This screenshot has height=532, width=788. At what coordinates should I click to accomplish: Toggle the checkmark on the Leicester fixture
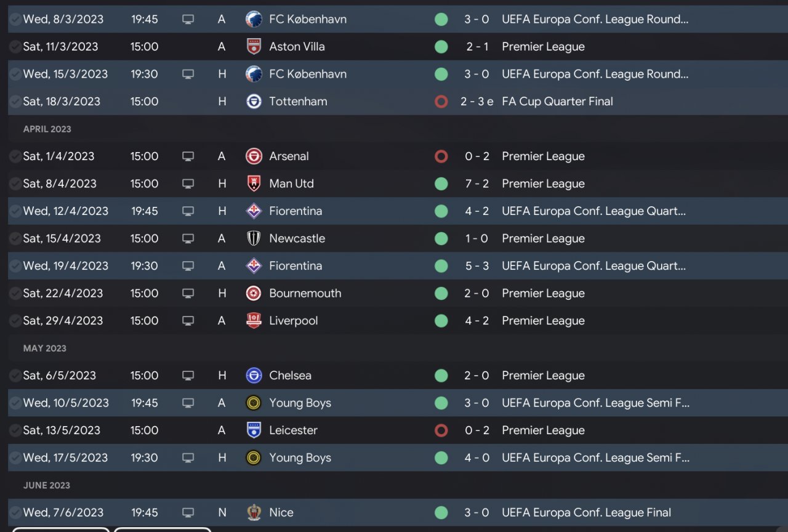(15, 430)
